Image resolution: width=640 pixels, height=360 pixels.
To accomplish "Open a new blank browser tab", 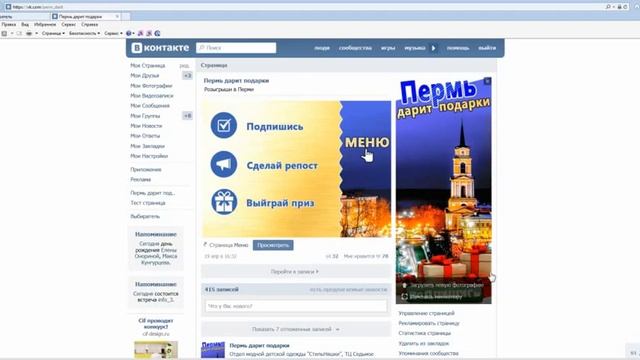I will coord(126,16).
